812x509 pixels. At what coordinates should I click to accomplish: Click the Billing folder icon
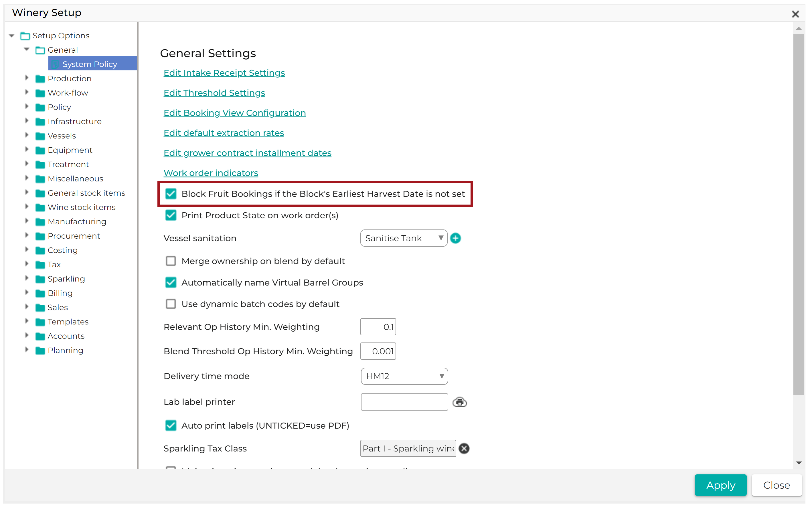click(x=40, y=293)
